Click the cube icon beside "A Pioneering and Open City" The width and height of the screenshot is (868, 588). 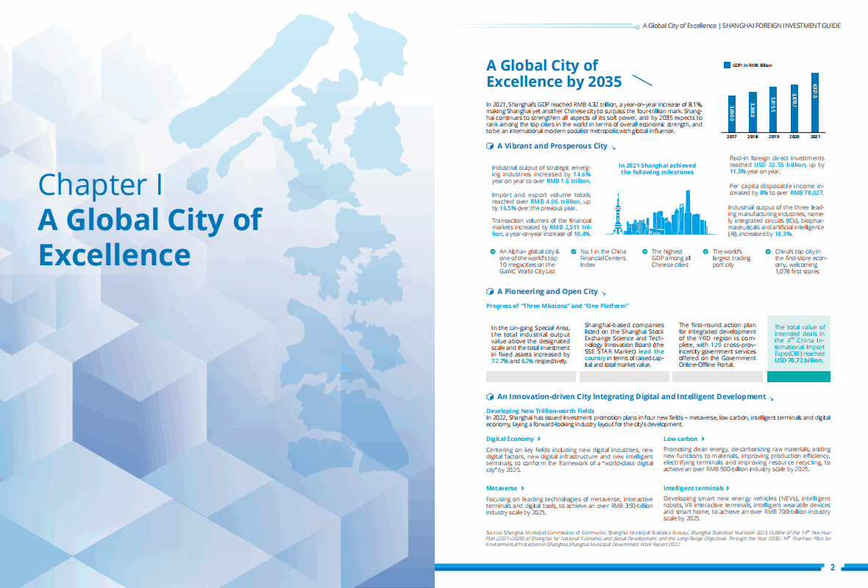coord(489,292)
